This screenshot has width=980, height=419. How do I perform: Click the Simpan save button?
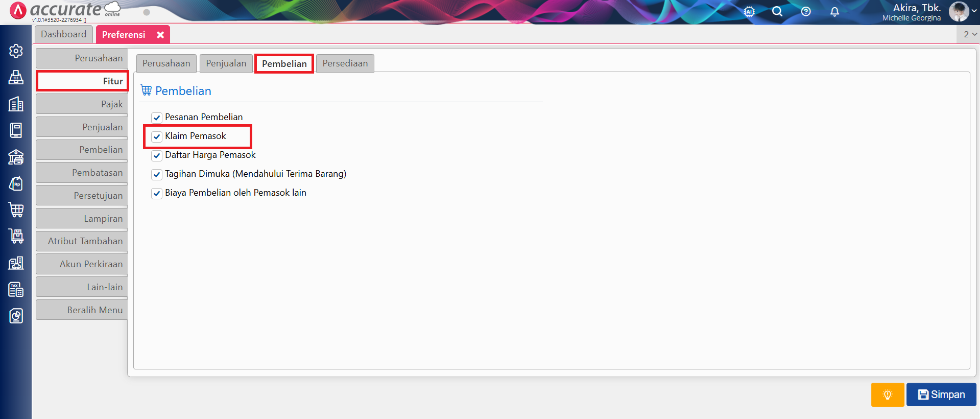pos(941,394)
